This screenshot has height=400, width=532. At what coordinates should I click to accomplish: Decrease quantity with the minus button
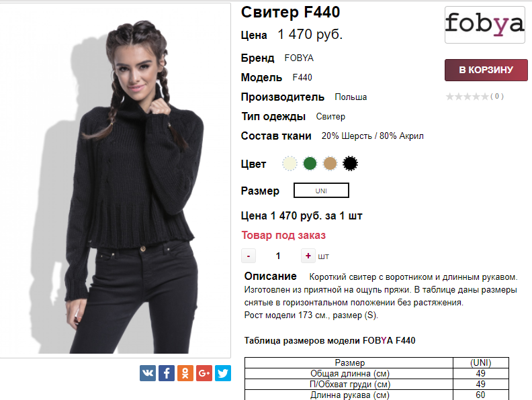(x=249, y=256)
